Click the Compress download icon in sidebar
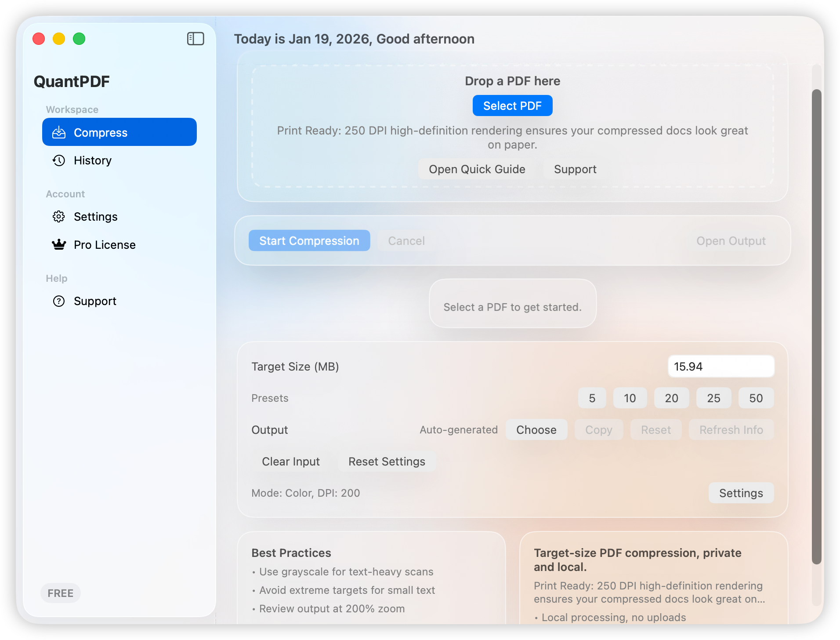Image resolution: width=840 pixels, height=640 pixels. 59,132
